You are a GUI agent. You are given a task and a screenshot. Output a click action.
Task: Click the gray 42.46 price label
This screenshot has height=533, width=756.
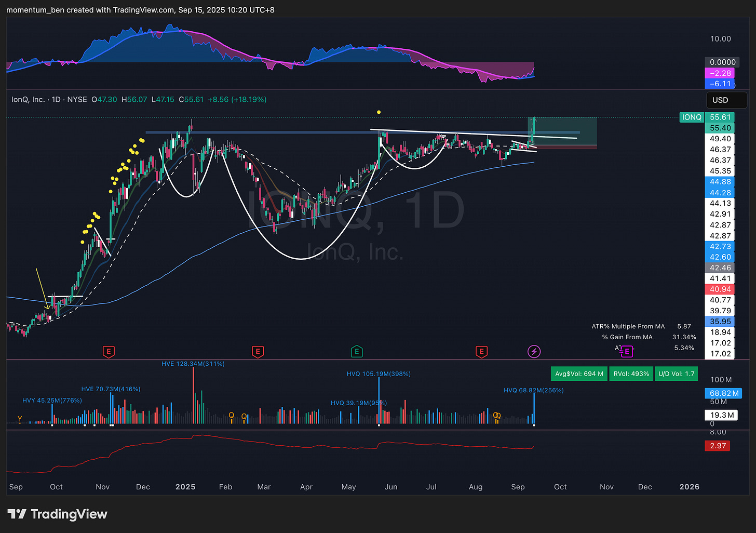[x=720, y=268]
